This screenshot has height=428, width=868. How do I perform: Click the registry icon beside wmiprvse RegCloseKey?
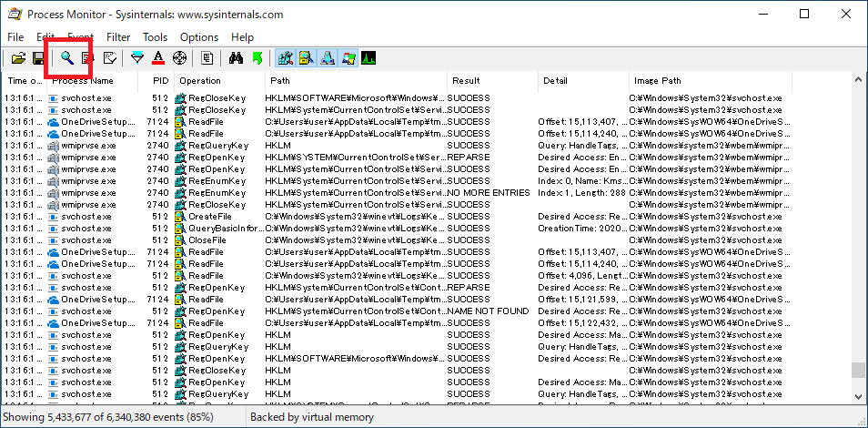click(x=180, y=205)
